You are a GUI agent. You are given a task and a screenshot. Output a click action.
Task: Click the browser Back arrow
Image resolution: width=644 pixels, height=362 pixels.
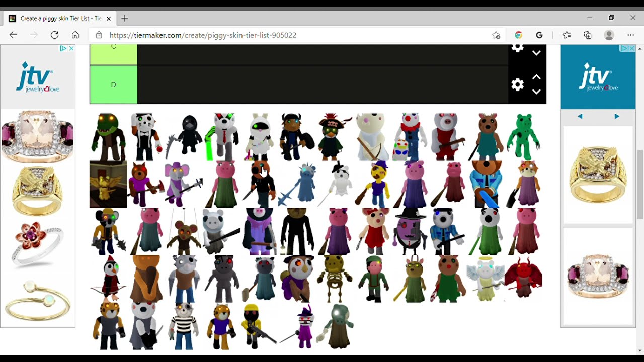[x=13, y=35]
